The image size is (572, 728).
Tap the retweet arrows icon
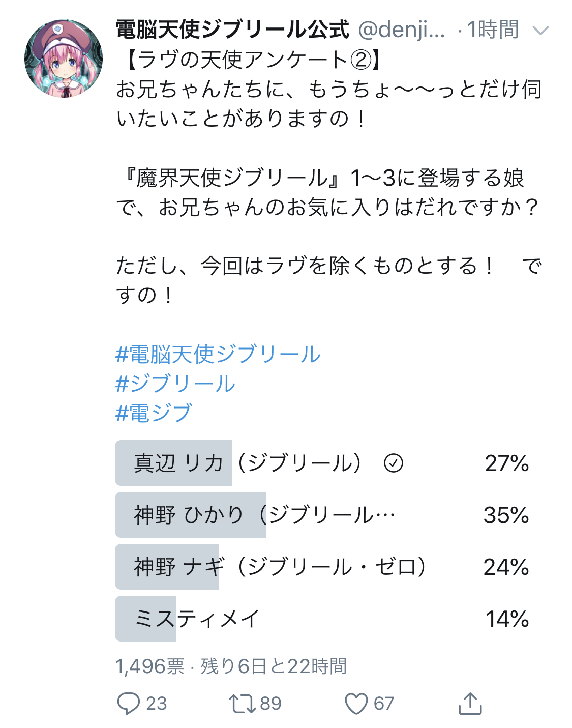click(x=242, y=703)
